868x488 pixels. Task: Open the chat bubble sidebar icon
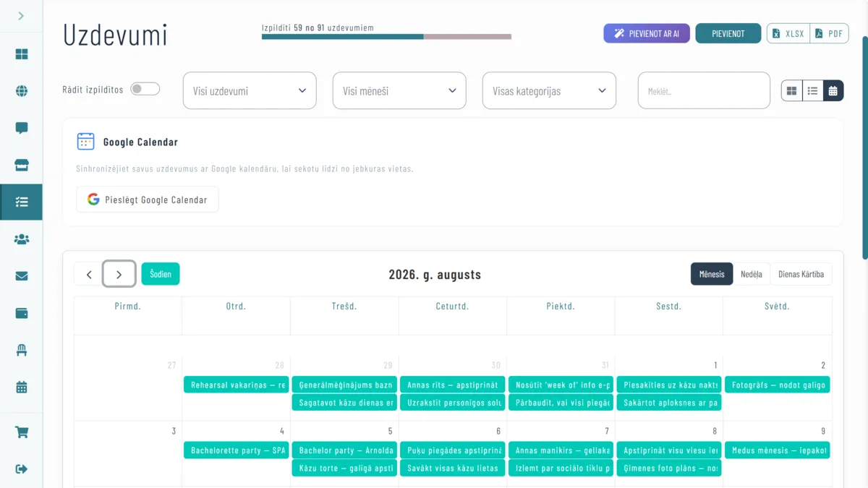(x=22, y=128)
